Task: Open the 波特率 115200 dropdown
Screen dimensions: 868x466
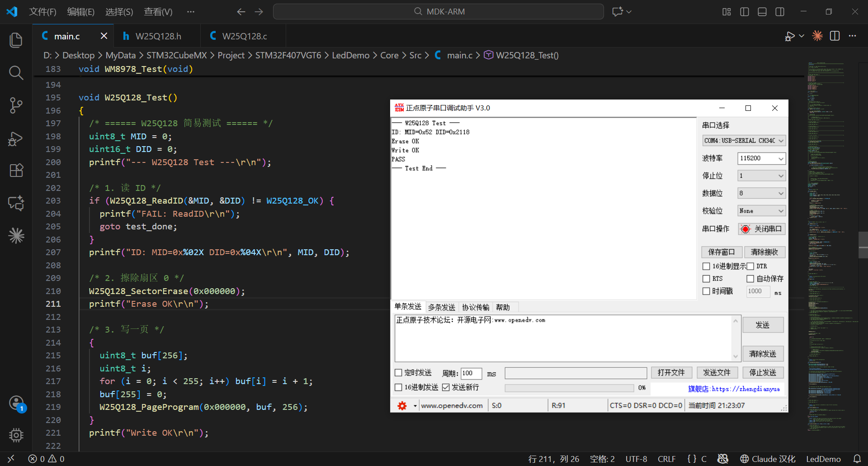Action: point(762,158)
